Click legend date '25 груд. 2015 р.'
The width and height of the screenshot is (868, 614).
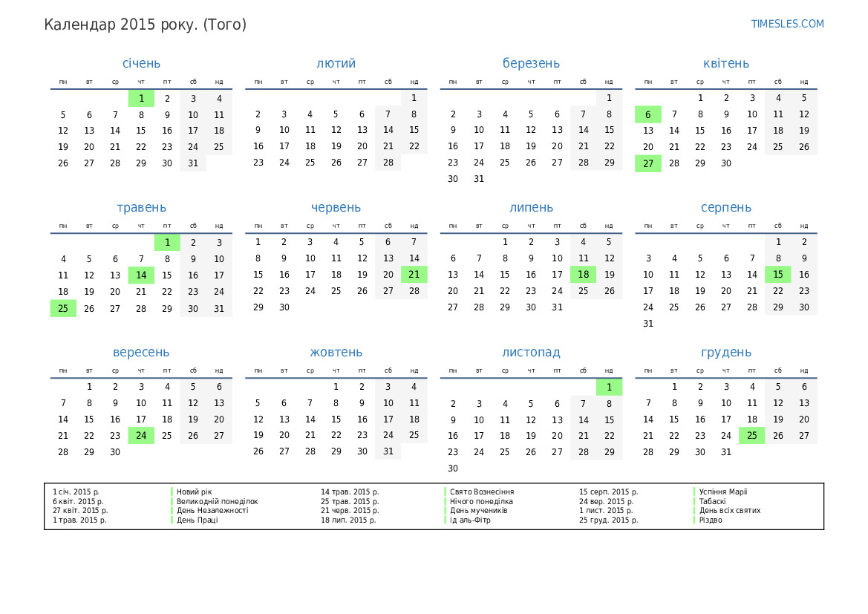pyautogui.click(x=608, y=520)
